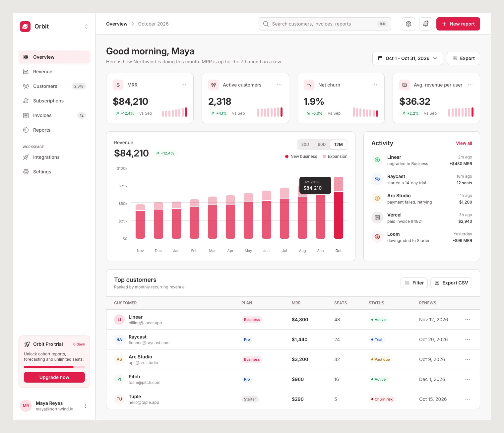Expand the Orbit workspace switcher

86,27
